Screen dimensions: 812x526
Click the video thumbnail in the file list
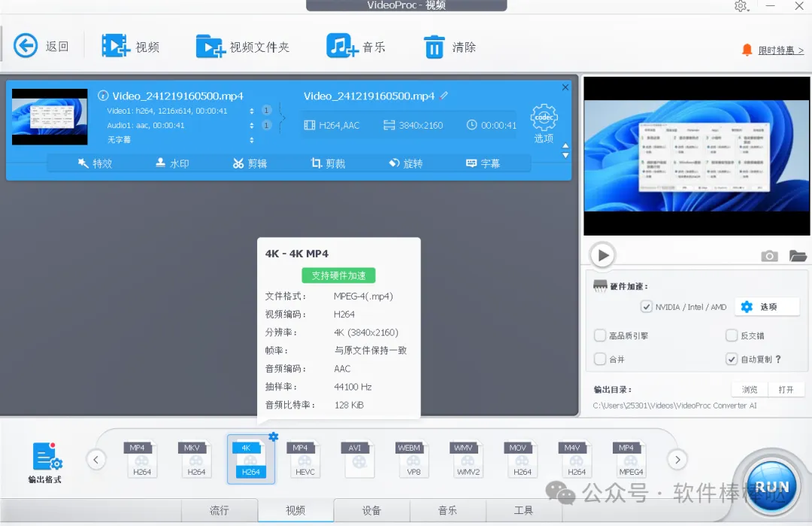50,117
